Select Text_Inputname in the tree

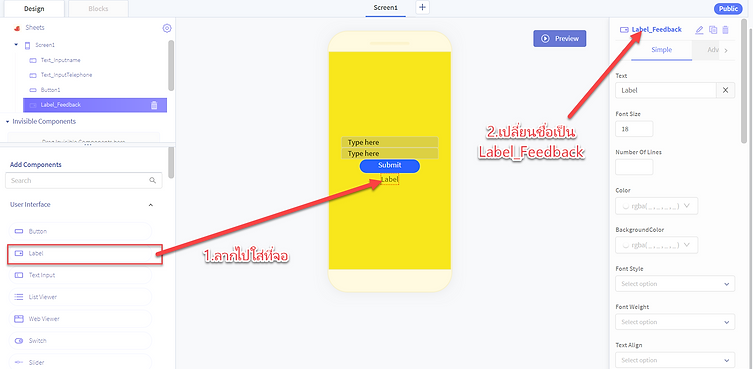tap(61, 61)
